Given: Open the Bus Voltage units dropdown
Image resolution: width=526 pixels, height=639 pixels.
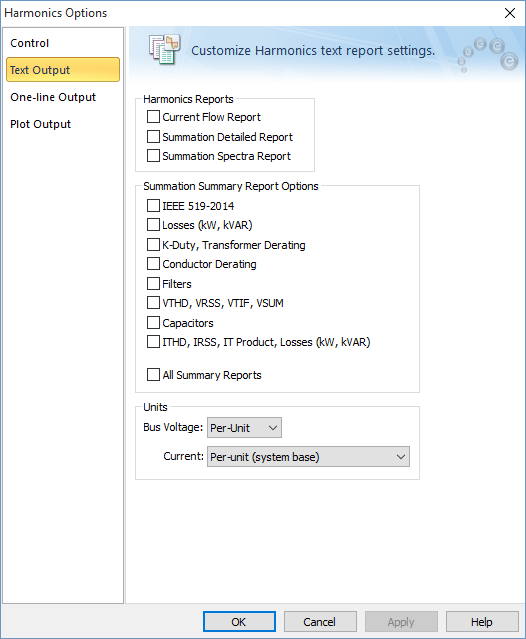Looking at the screenshot, I should tap(244, 427).
